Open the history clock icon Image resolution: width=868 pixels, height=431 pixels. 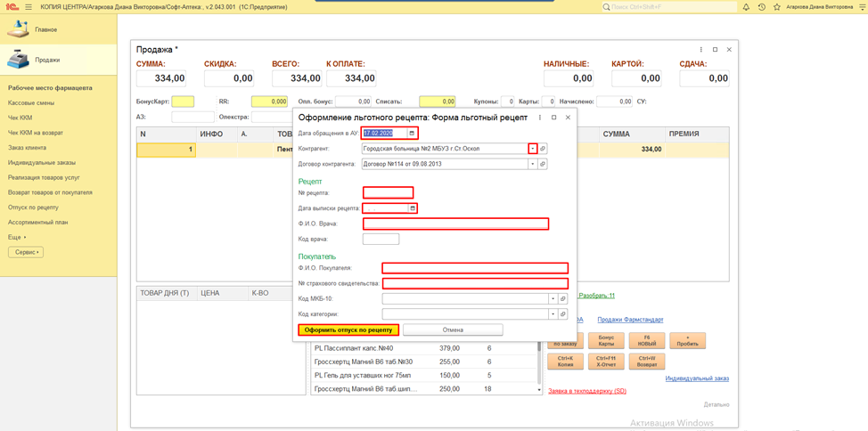point(761,7)
